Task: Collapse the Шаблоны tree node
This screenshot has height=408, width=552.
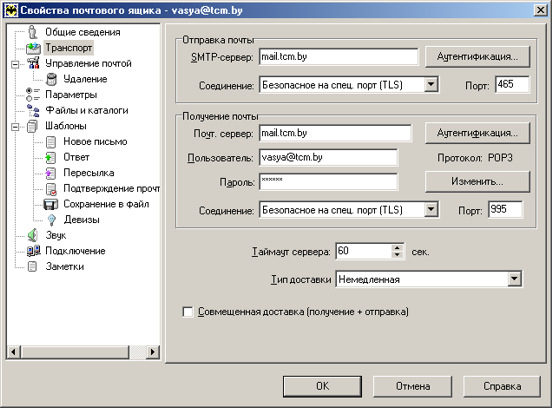Action: point(15,126)
